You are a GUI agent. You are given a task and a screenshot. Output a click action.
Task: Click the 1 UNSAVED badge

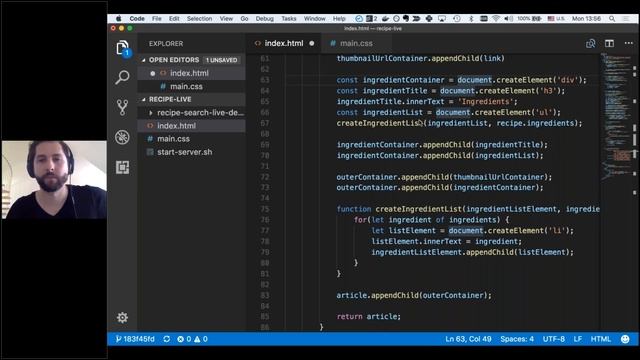(x=221, y=60)
